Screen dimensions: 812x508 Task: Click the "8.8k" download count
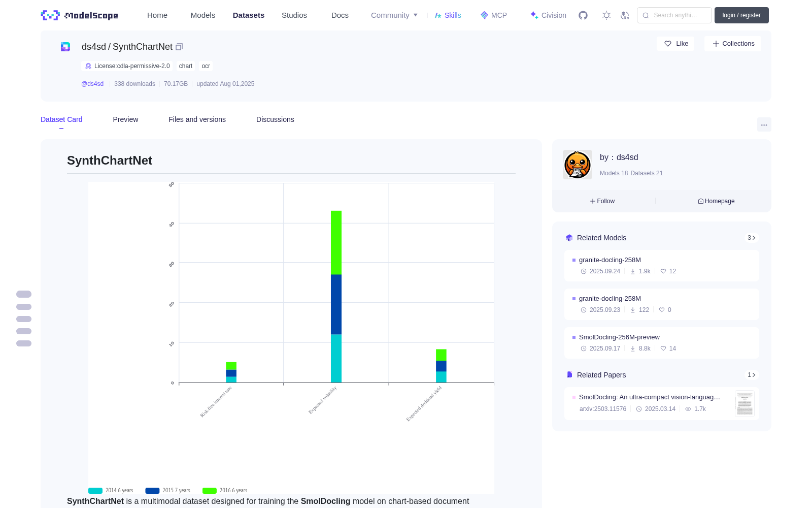645,348
